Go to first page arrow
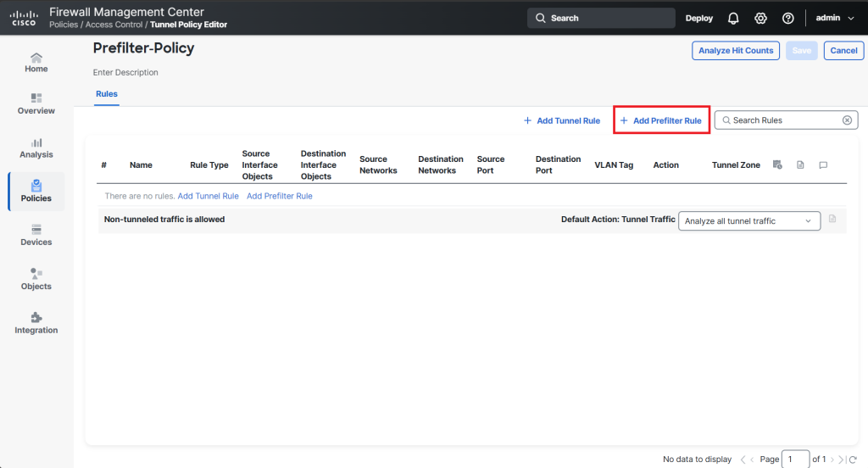Viewport: 868px width, 468px height. click(743, 460)
